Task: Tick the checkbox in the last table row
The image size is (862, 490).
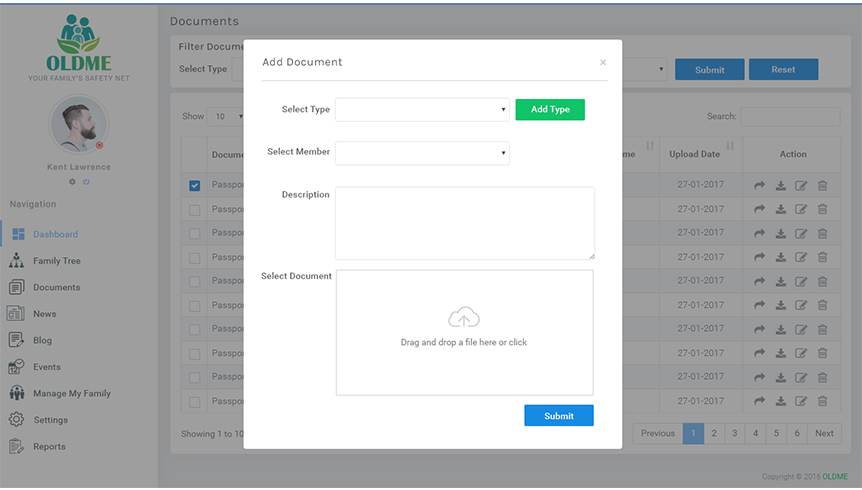Action: click(195, 402)
